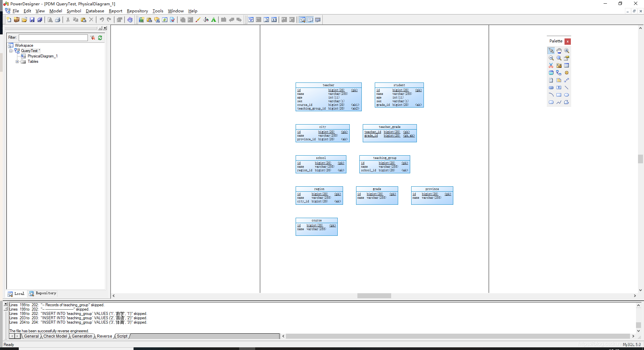Click the New Model toolbar icon

pyautogui.click(x=9, y=20)
